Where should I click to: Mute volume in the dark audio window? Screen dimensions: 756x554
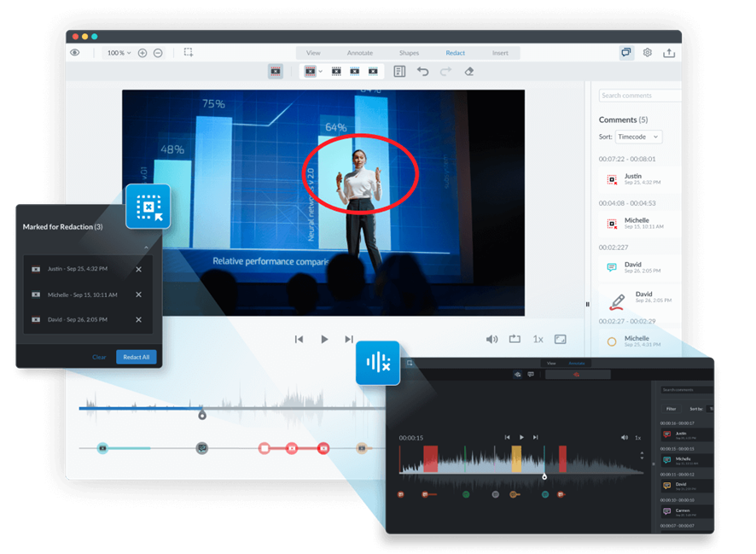pos(625,438)
